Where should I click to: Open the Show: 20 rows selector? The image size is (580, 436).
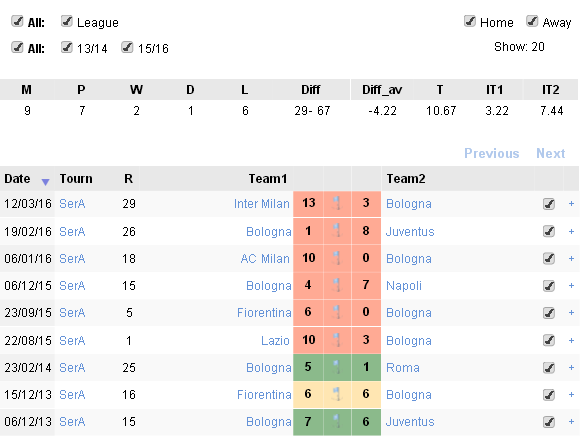point(519,47)
